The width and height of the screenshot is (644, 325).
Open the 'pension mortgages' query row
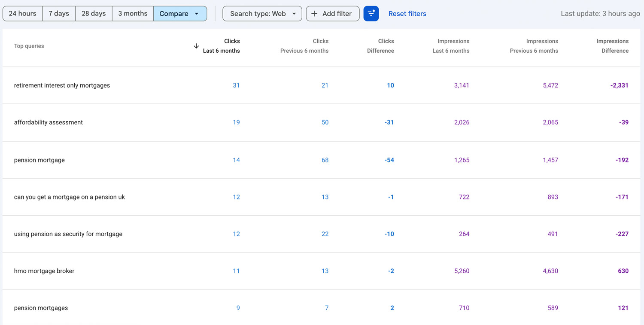click(321, 307)
